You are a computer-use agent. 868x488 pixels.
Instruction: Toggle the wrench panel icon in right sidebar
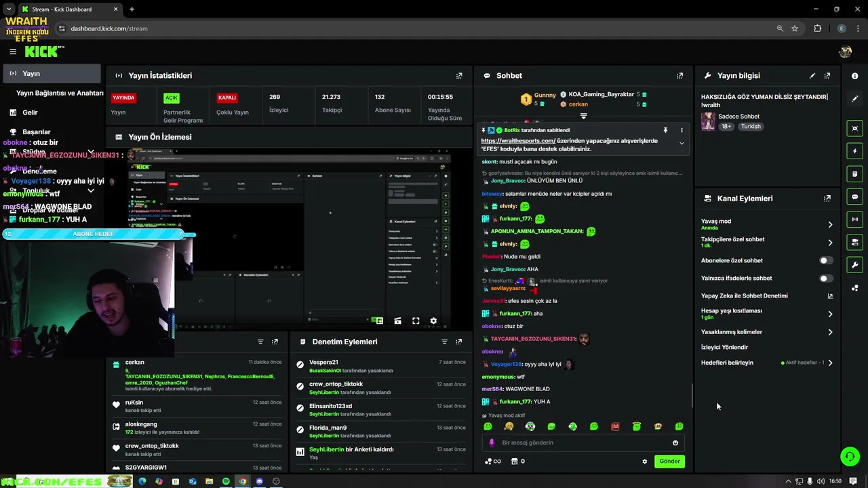(855, 265)
